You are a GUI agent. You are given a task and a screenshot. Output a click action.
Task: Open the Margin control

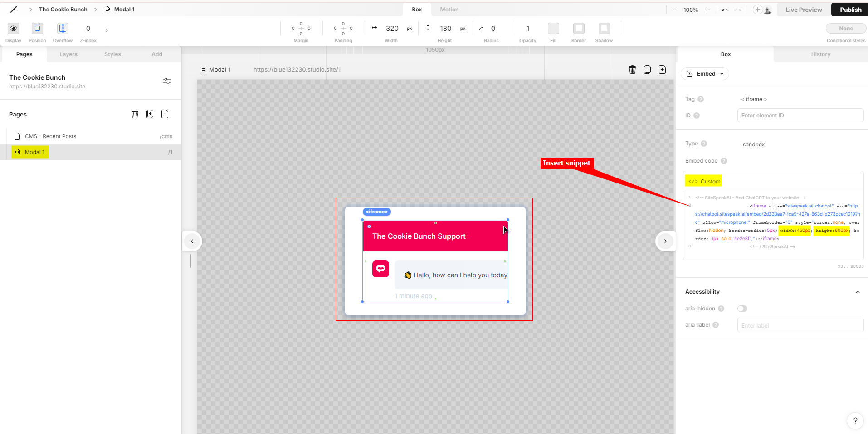pos(301,29)
